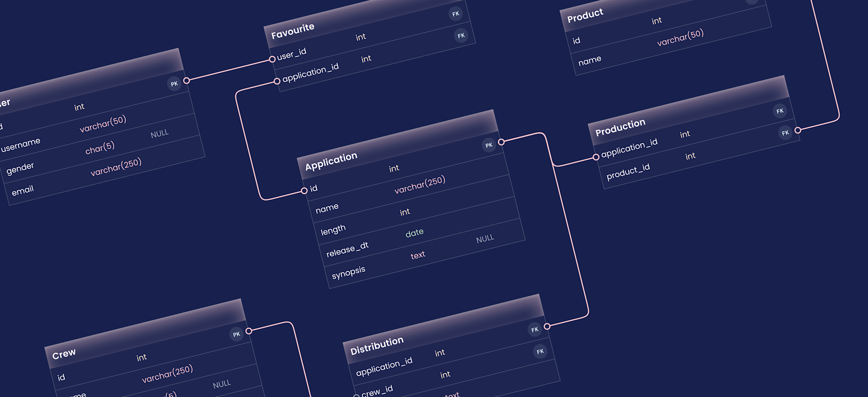Click the FK badge on Favourite user_id row
This screenshot has height=397, width=868.
coord(456,14)
